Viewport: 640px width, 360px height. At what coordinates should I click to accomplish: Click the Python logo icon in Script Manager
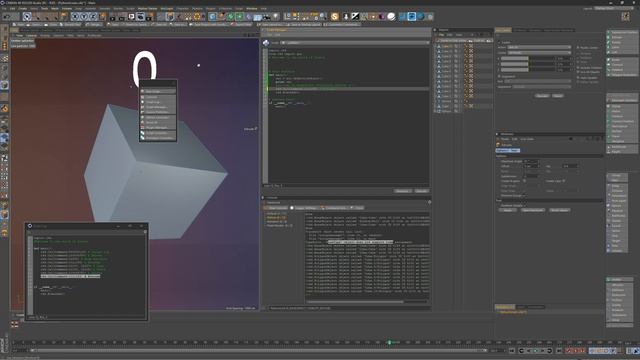pyautogui.click(x=266, y=43)
